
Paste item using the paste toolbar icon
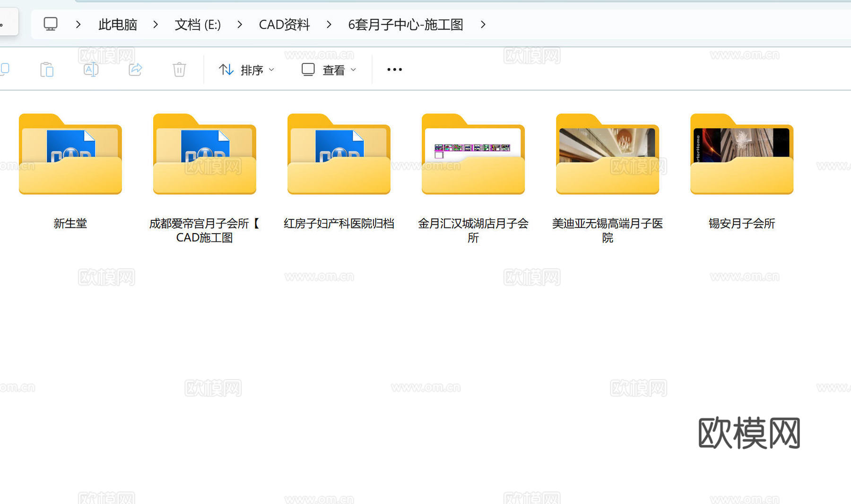47,69
